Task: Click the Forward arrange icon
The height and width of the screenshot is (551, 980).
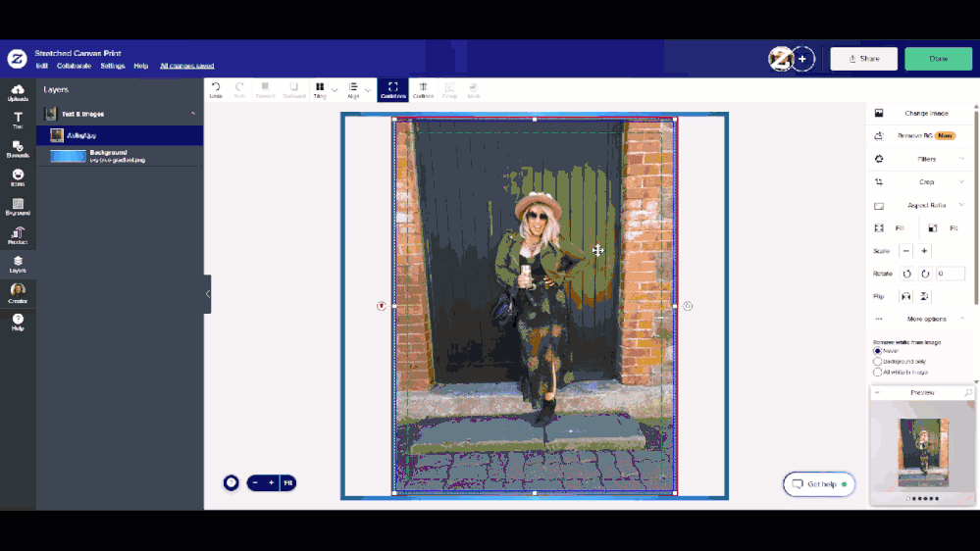Action: pyautogui.click(x=265, y=90)
